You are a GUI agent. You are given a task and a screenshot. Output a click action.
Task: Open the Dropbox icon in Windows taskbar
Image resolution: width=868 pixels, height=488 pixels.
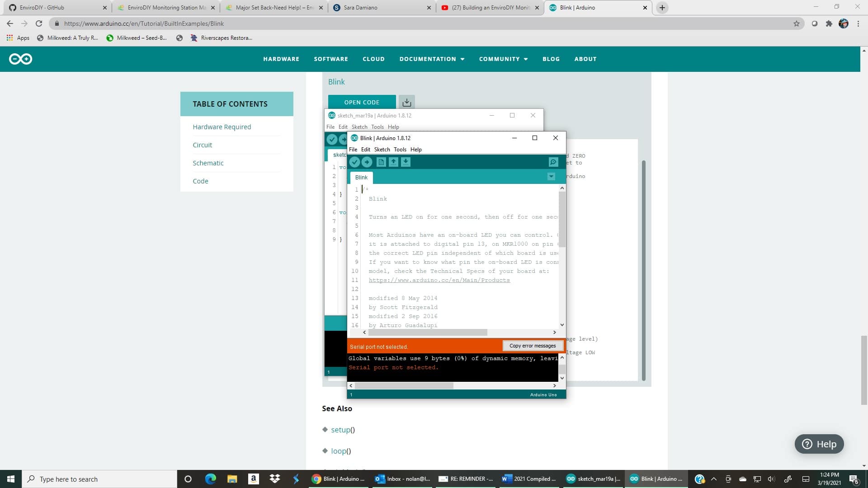pyautogui.click(x=274, y=479)
